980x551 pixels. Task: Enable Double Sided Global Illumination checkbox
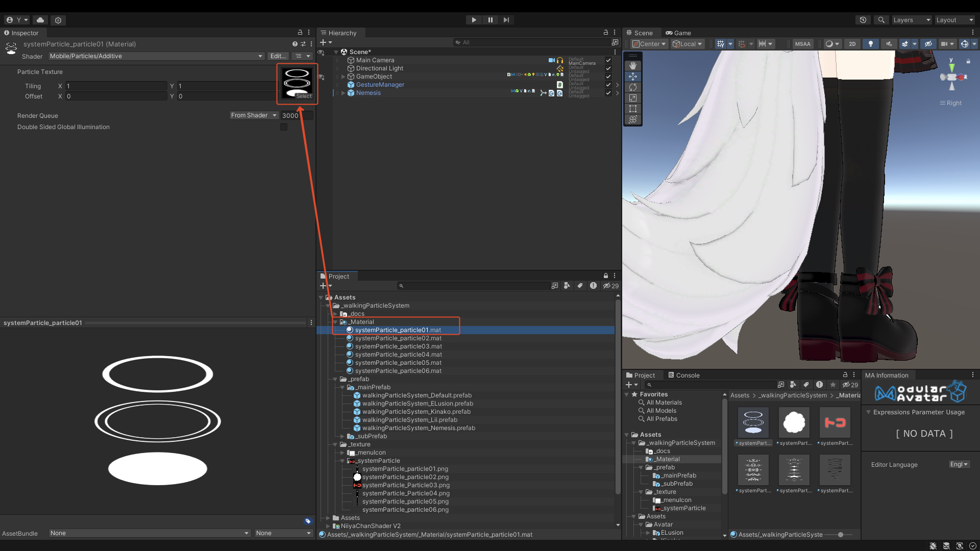284,127
